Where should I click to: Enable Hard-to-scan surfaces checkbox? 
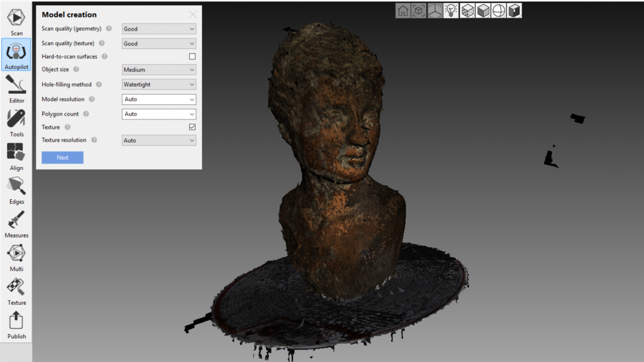192,57
